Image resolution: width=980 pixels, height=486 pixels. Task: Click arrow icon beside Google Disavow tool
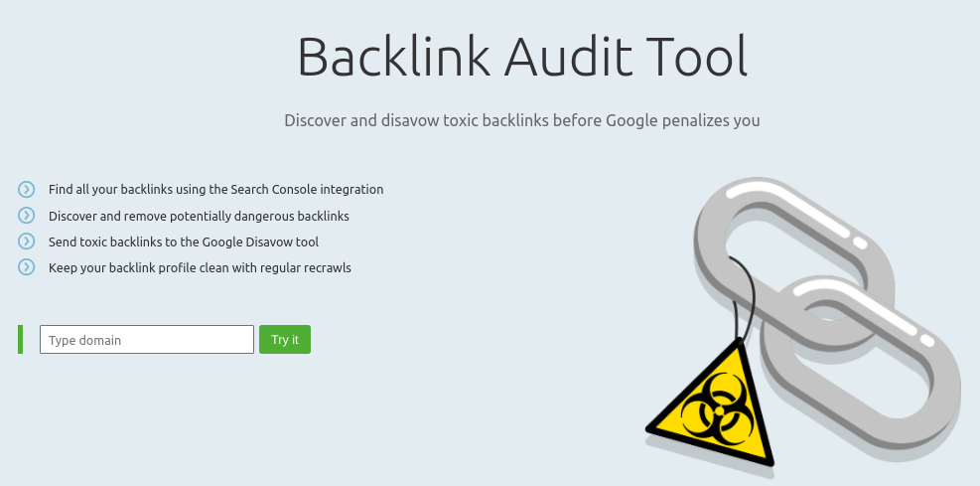(26, 242)
